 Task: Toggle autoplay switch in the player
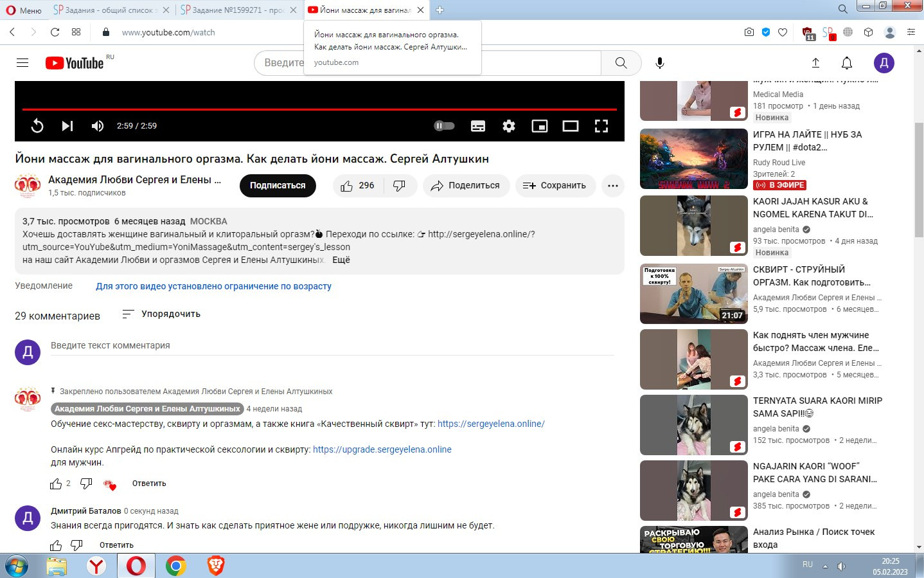coord(444,126)
